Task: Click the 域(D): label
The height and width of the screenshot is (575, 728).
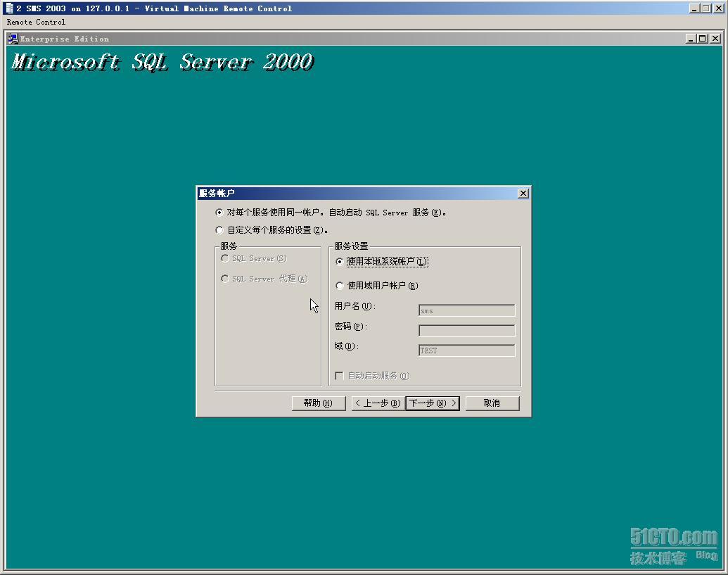Action: click(346, 346)
